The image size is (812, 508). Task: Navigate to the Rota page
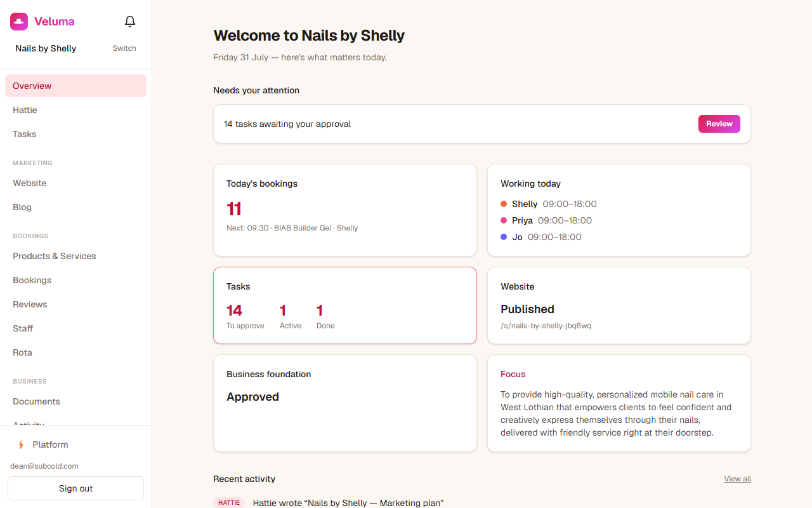pyautogui.click(x=75, y=352)
